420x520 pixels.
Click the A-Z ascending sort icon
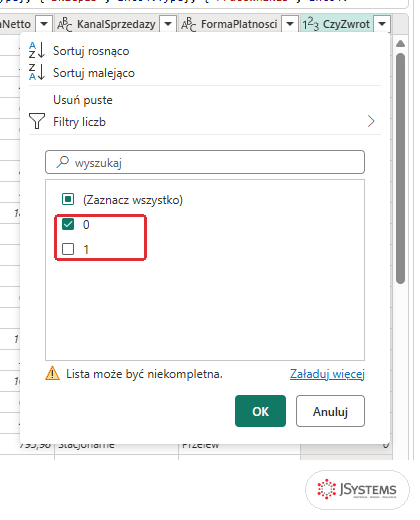(x=36, y=50)
